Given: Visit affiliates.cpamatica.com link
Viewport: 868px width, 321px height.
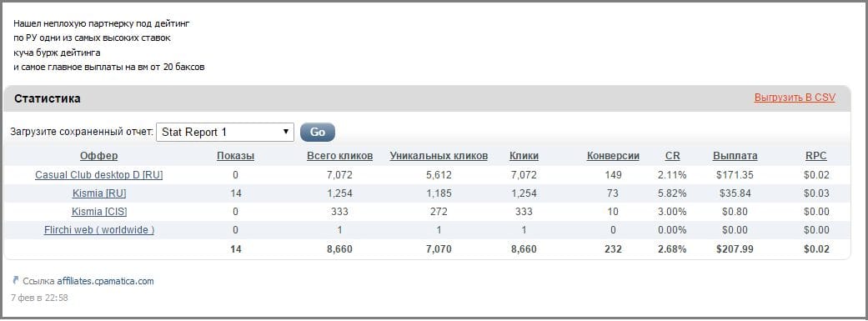Looking at the screenshot, I should coord(105,281).
